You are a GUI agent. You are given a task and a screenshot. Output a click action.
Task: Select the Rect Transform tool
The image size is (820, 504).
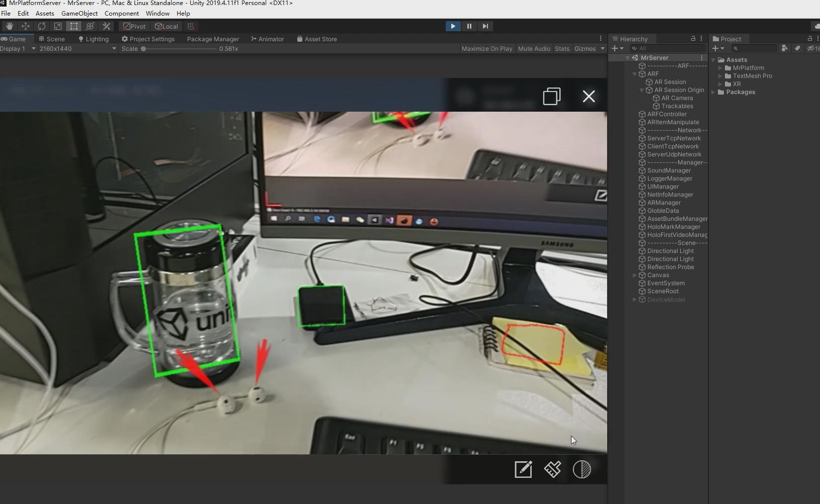[x=74, y=26]
